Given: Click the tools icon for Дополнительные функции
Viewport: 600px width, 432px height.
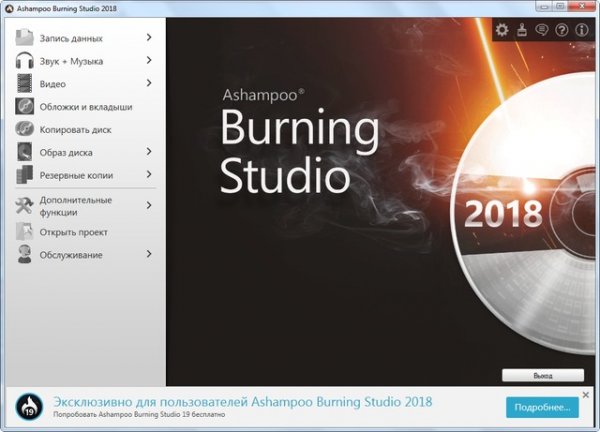Looking at the screenshot, I should [x=24, y=205].
